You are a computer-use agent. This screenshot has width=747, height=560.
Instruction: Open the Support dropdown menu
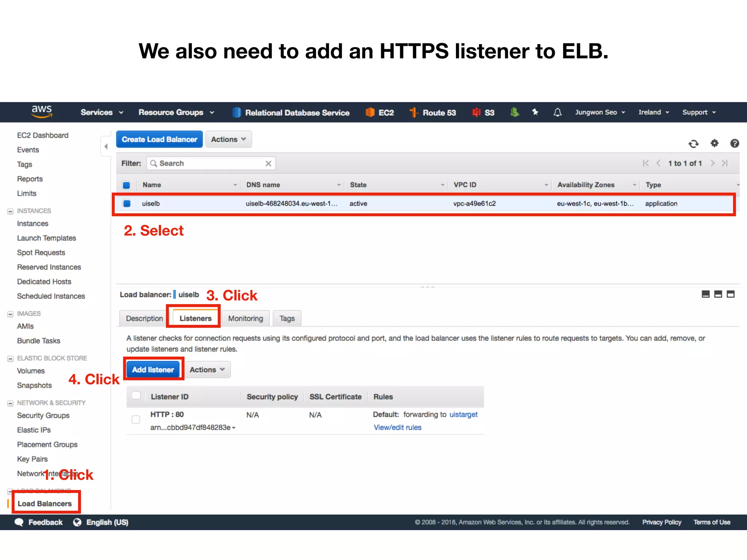point(699,112)
